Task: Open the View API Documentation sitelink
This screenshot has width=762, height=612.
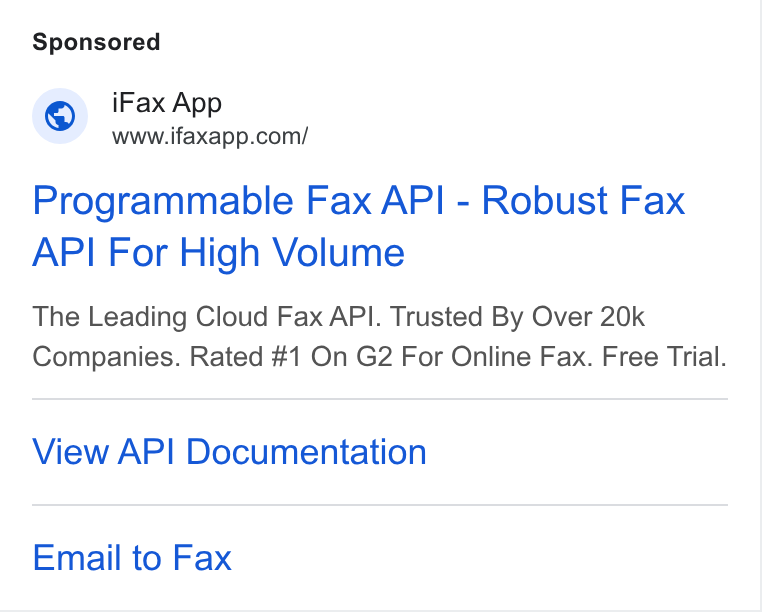Action: (x=229, y=452)
